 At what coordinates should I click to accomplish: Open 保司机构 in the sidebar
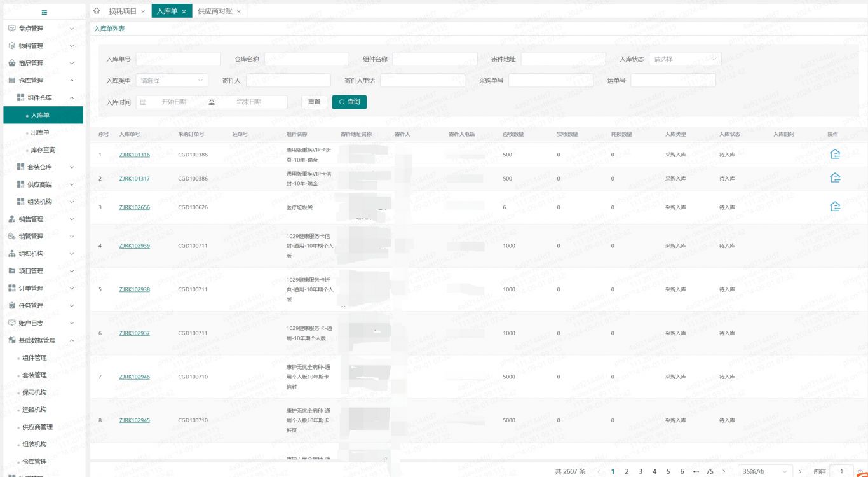coord(34,392)
